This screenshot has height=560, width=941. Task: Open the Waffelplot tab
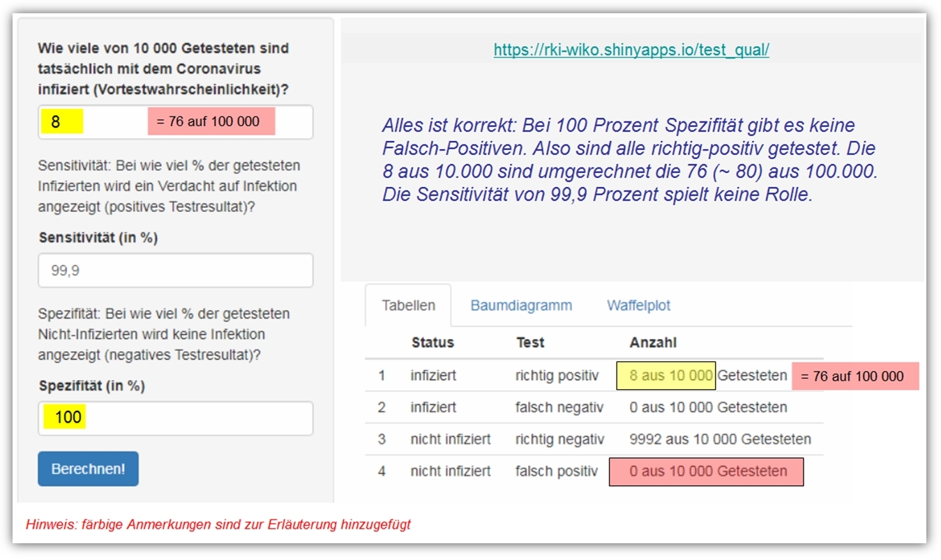[638, 305]
